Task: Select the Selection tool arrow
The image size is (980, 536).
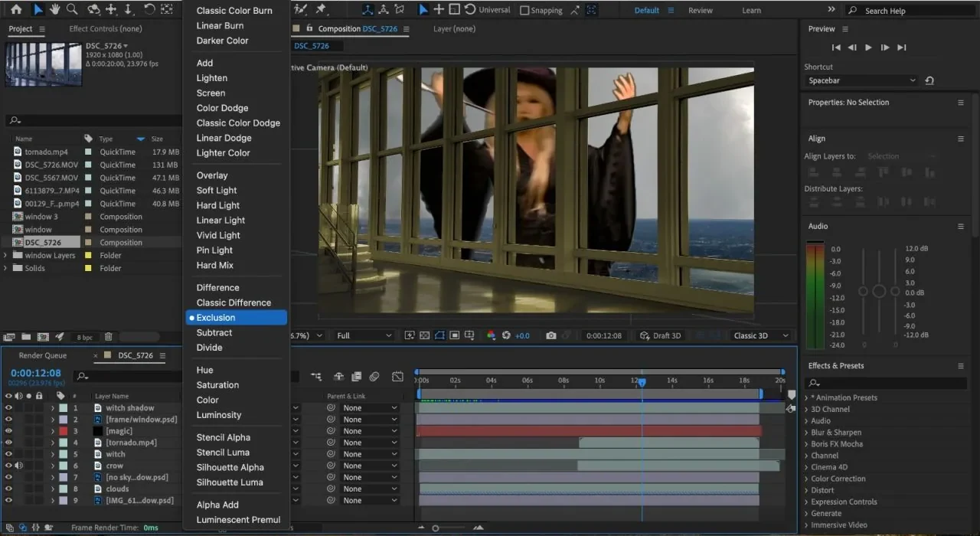Action: pyautogui.click(x=38, y=9)
